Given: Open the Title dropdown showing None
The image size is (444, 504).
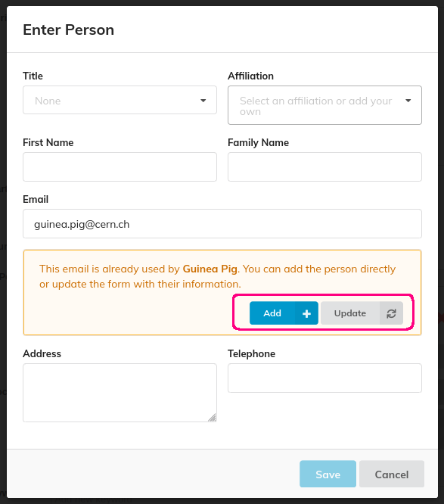Looking at the screenshot, I should pyautogui.click(x=120, y=100).
